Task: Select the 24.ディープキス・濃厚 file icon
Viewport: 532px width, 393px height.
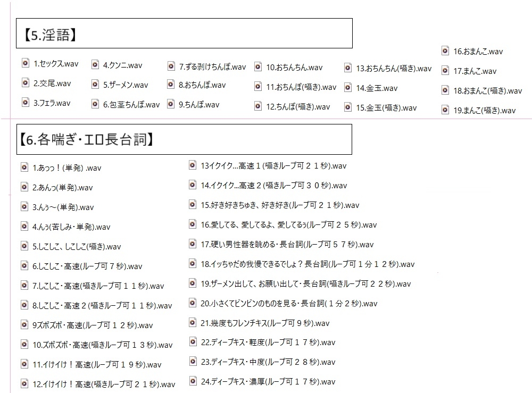Action: pos(193,381)
